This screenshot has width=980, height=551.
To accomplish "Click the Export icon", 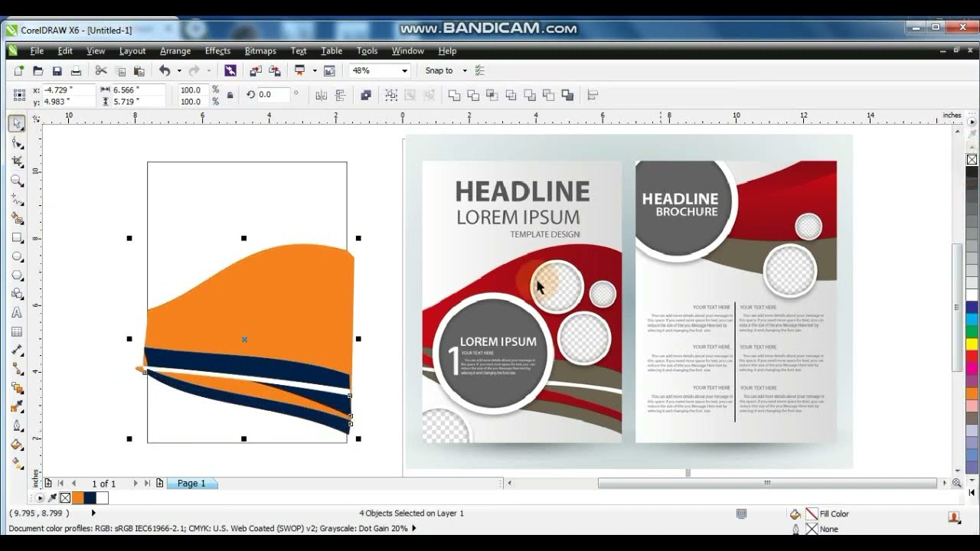I will [274, 70].
